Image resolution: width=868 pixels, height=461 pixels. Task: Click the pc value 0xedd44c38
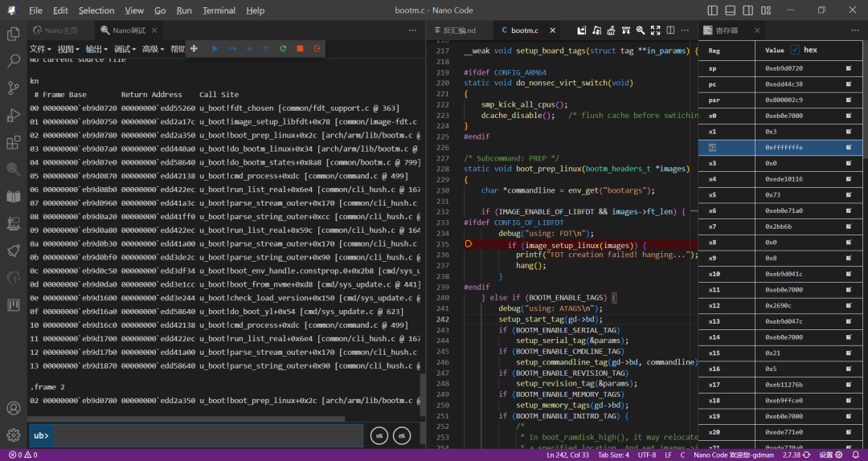[784, 84]
